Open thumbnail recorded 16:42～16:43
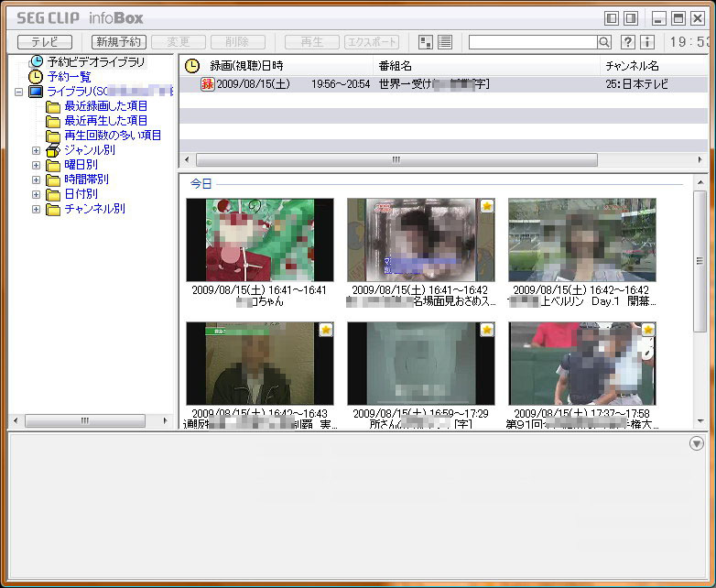The height and width of the screenshot is (588, 716). 260,364
